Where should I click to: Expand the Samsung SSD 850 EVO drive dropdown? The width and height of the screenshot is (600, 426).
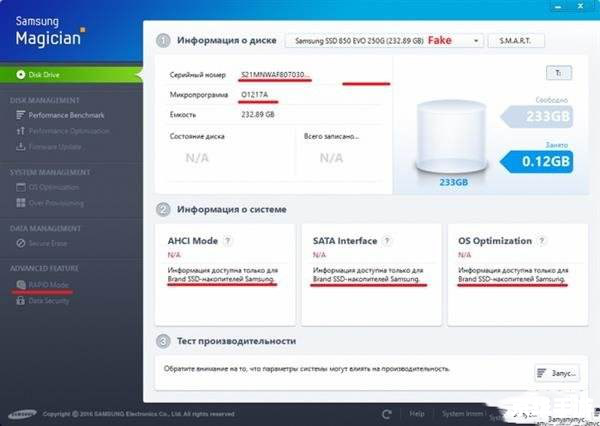tap(384, 41)
